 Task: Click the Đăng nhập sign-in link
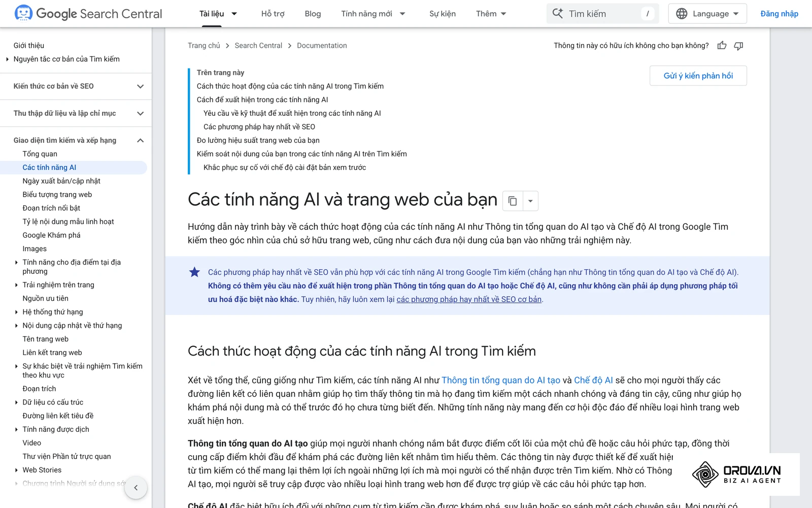click(x=779, y=14)
